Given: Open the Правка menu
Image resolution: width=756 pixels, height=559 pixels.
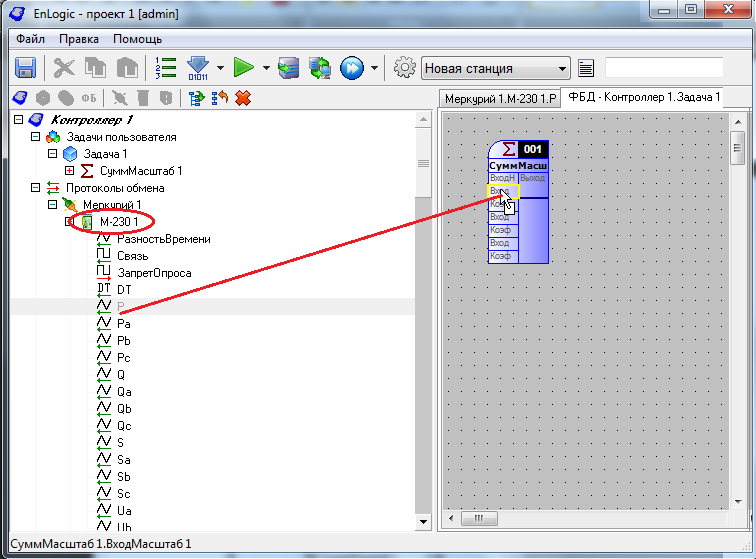Looking at the screenshot, I should coord(79,39).
